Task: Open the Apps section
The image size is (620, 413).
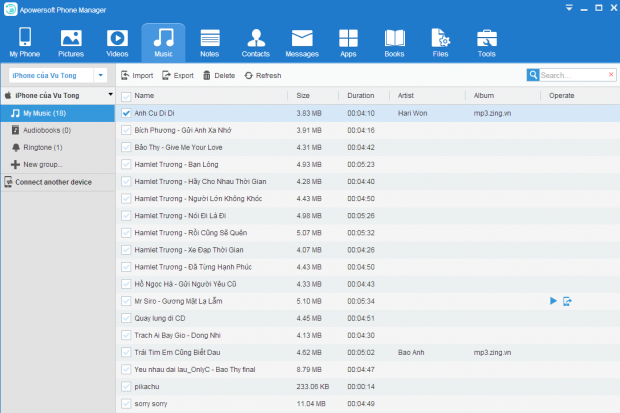Action: pyautogui.click(x=348, y=42)
